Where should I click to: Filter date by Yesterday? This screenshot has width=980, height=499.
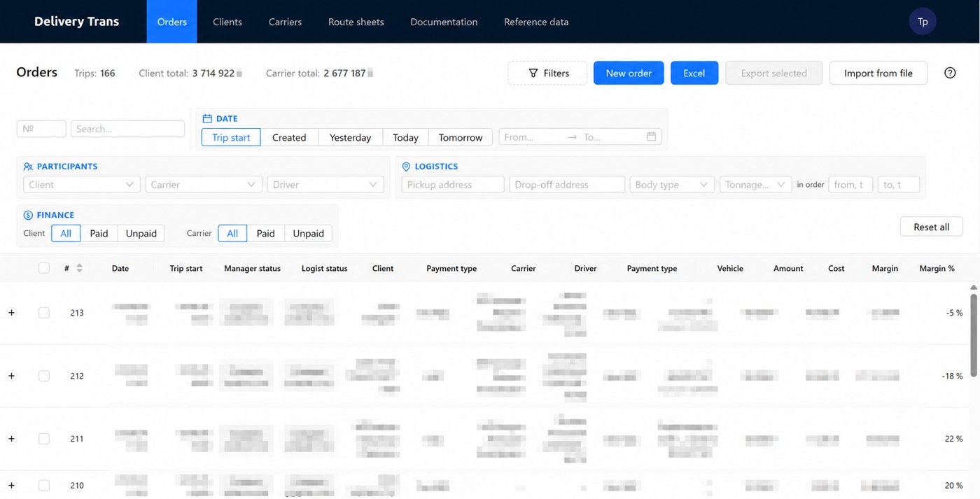(x=350, y=137)
